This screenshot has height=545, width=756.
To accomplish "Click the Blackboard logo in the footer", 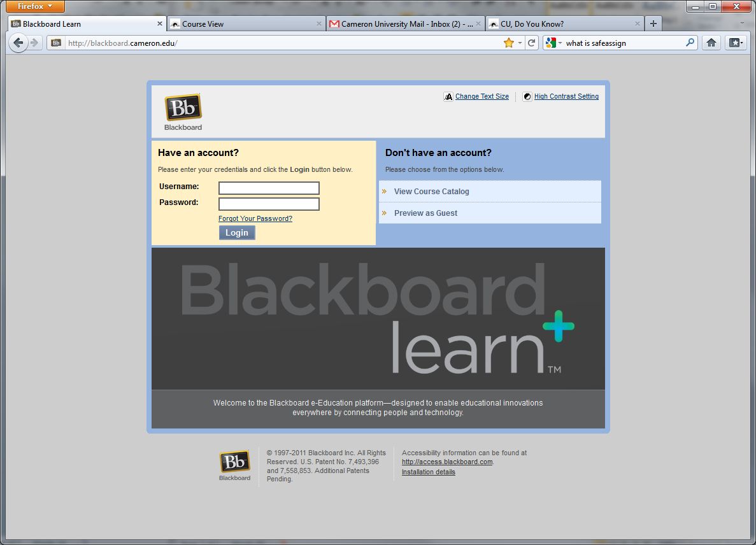I will [235, 465].
